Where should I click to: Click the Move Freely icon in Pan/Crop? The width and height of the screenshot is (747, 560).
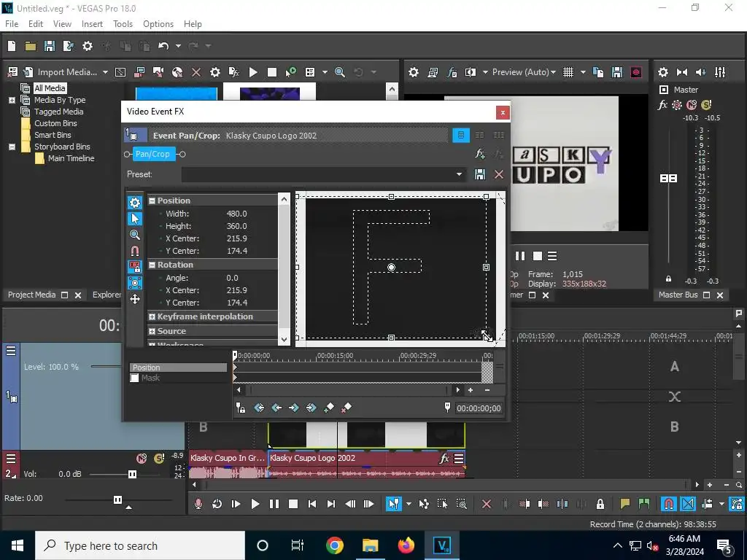[135, 299]
